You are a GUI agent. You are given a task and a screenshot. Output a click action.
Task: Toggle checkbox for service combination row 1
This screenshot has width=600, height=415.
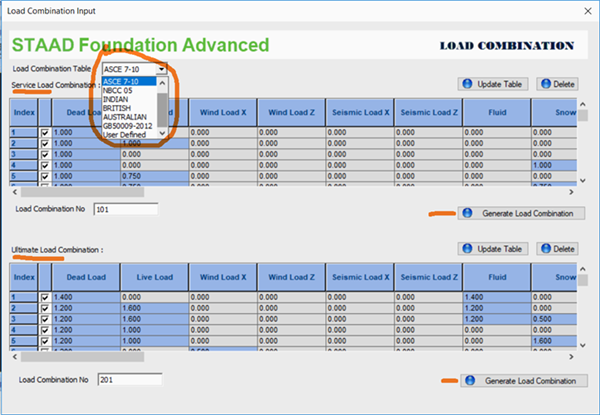coord(45,133)
